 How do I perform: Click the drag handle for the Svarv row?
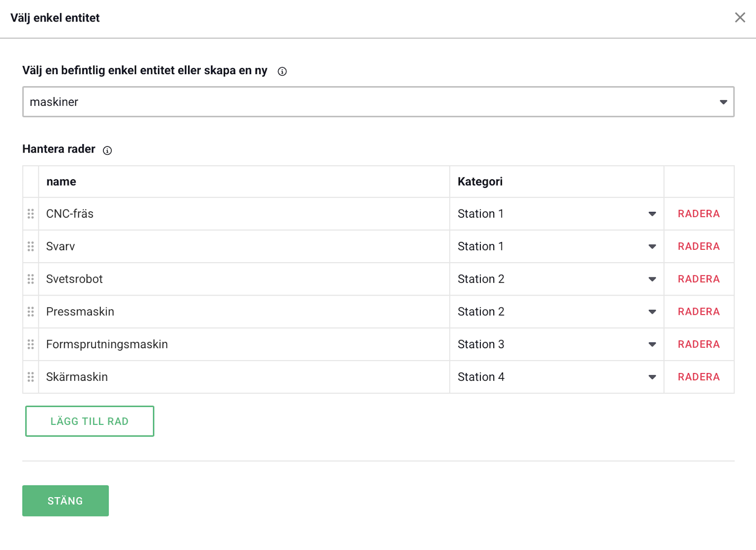tap(31, 246)
